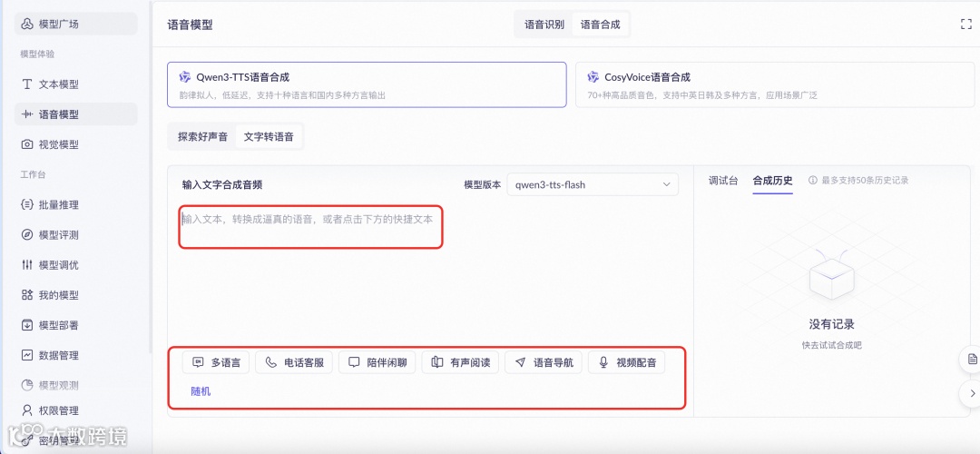Image resolution: width=980 pixels, height=454 pixels.
Task: Click the 语音模型 waveform icon
Action: click(27, 114)
